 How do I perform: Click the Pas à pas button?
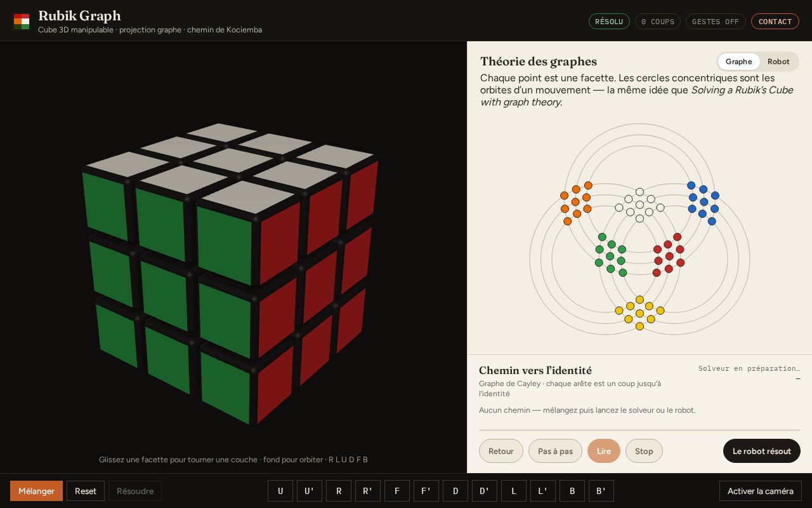(x=556, y=451)
